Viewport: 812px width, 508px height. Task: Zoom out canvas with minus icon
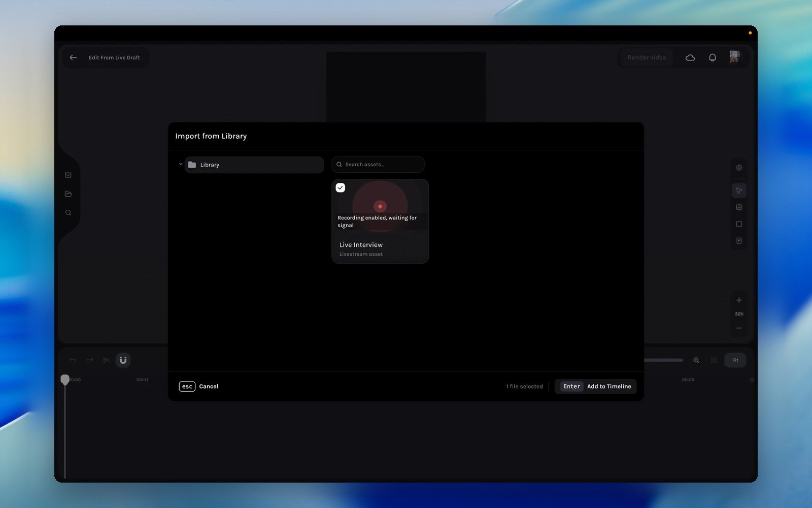[x=739, y=328]
